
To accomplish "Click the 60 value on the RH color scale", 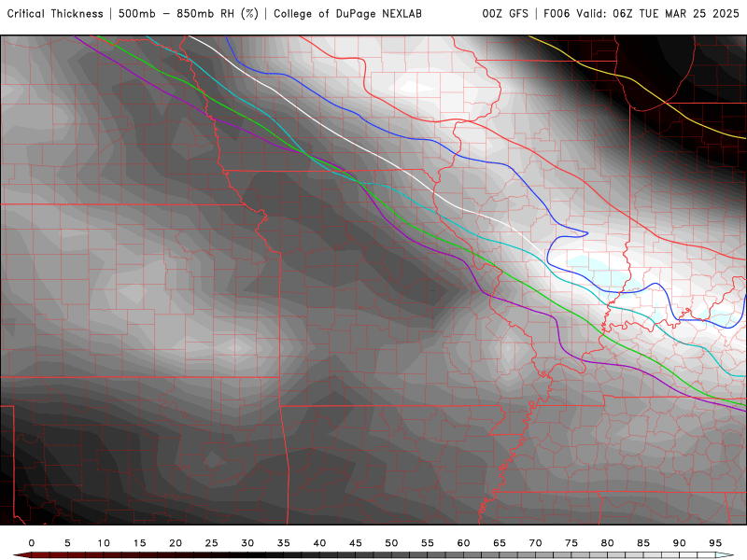I will click(x=463, y=543).
